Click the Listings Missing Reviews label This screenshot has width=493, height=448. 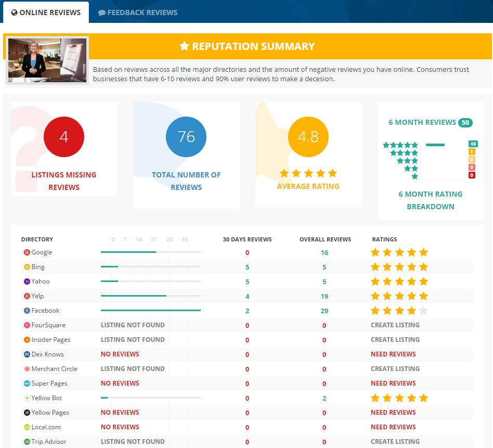[64, 181]
